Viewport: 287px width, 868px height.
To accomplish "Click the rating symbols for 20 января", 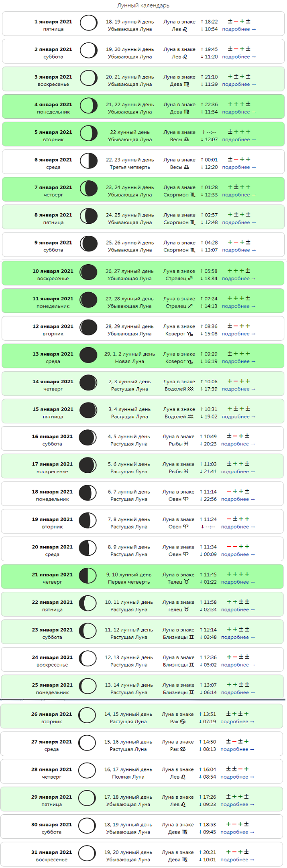I will pyautogui.click(x=238, y=546).
